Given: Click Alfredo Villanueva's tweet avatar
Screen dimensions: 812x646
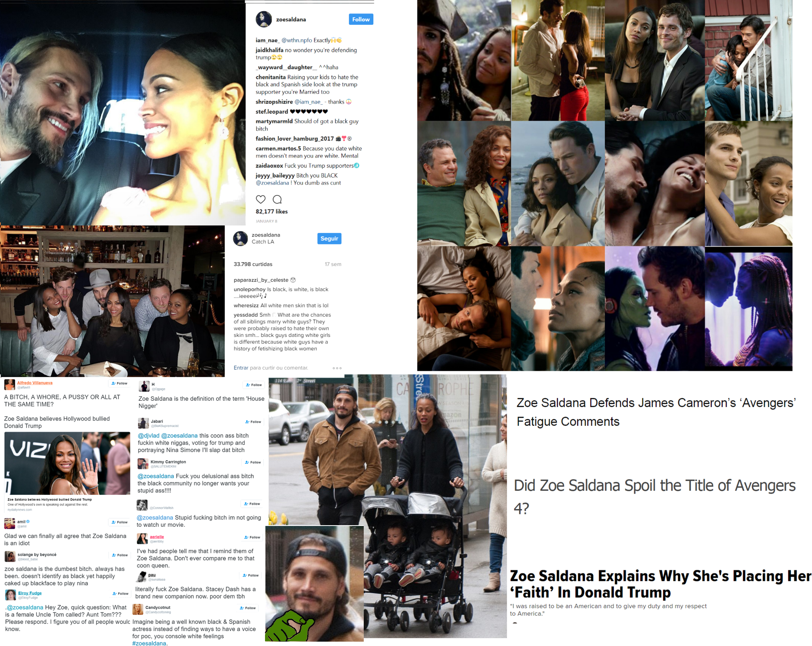Looking at the screenshot, I should [9, 384].
